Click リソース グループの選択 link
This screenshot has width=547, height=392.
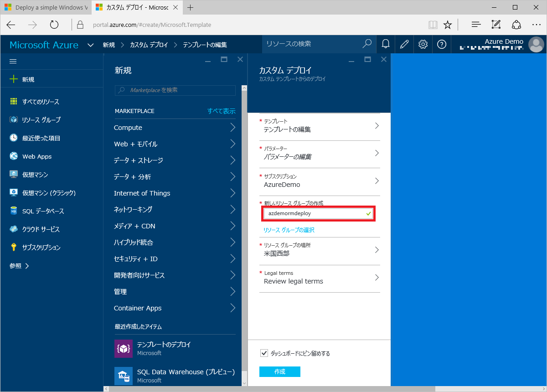(x=289, y=230)
